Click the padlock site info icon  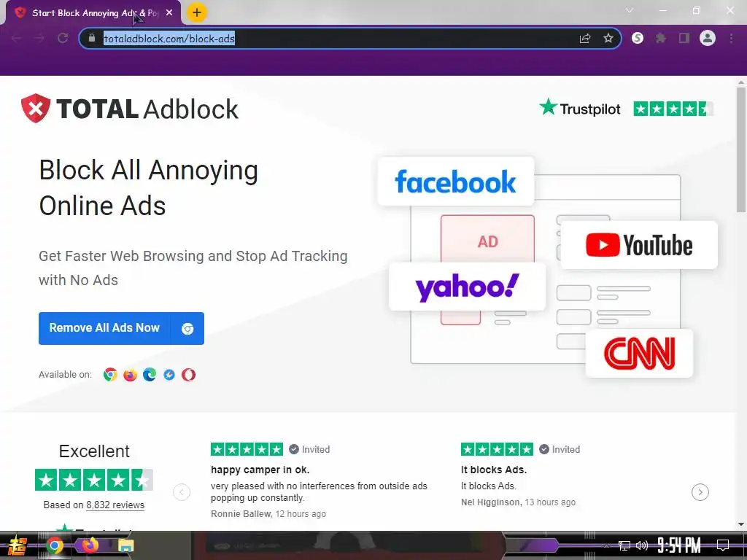tap(92, 38)
